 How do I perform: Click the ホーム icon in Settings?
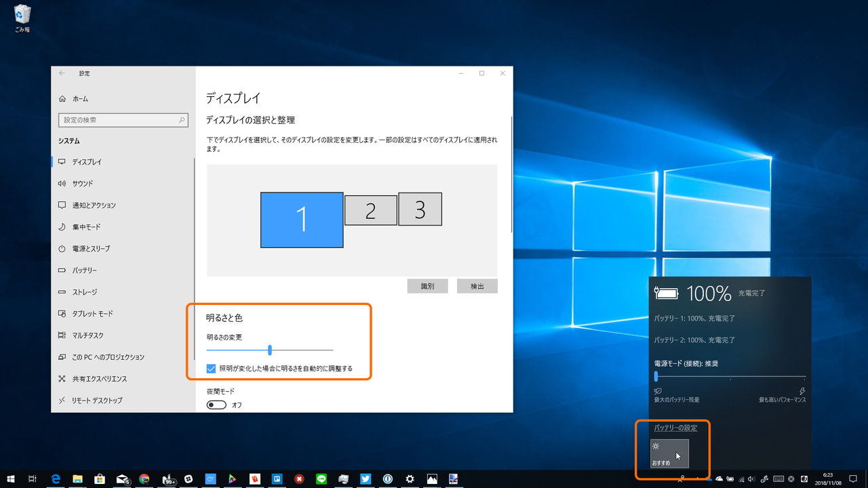coord(78,98)
